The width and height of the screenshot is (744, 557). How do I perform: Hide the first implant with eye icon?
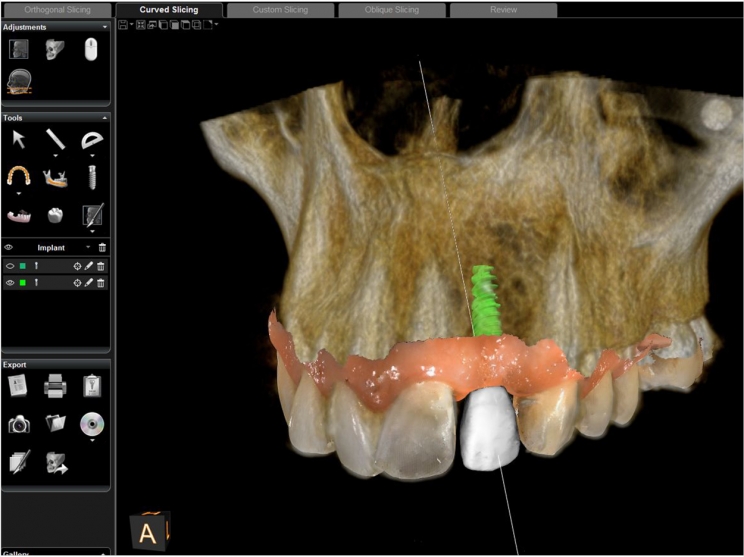pos(10,266)
